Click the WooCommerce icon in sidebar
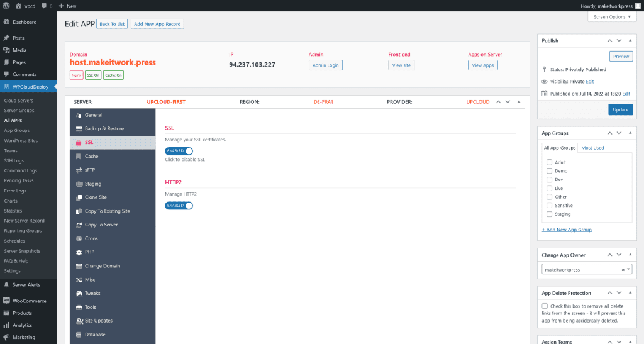Image resolution: width=644 pixels, height=344 pixels. (x=6, y=301)
